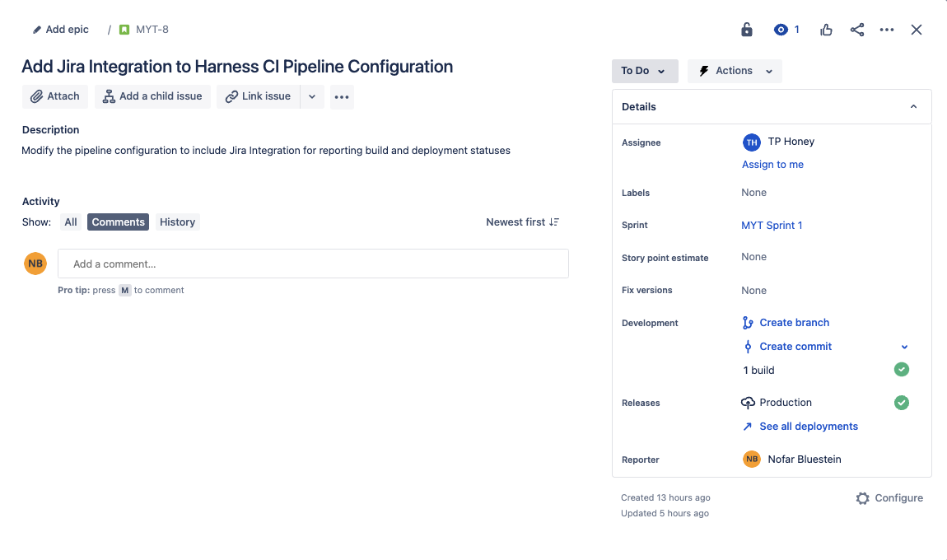Toggle the watch eye icon
This screenshot has width=947, height=560.
point(781,30)
